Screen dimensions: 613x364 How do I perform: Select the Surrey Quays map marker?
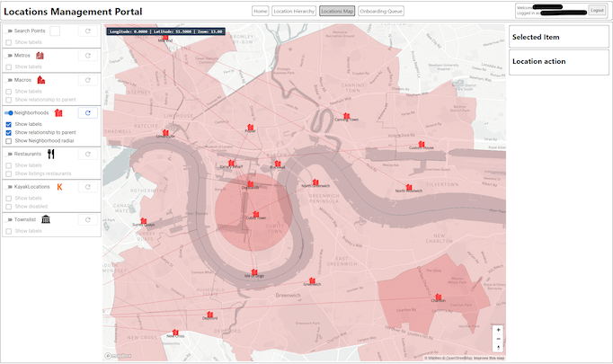(x=144, y=221)
